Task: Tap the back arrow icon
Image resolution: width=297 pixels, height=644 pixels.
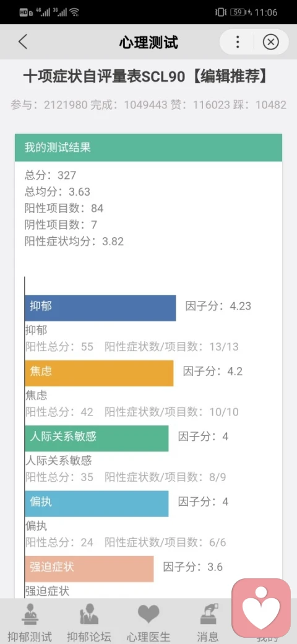Action: [x=23, y=42]
